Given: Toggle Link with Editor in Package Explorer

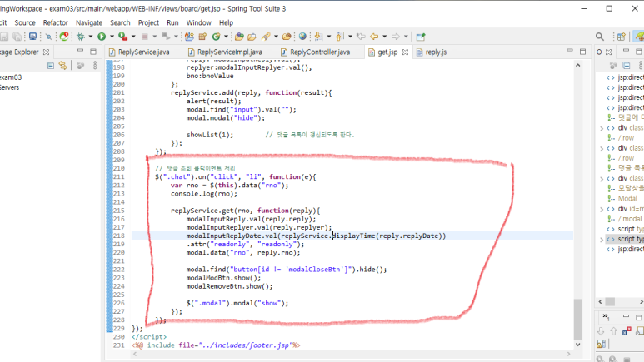Looking at the screenshot, I should click(x=62, y=65).
